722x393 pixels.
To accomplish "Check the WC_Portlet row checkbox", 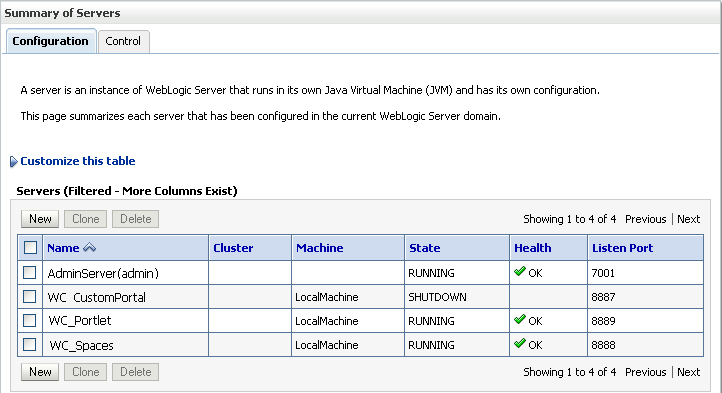I will tap(29, 320).
